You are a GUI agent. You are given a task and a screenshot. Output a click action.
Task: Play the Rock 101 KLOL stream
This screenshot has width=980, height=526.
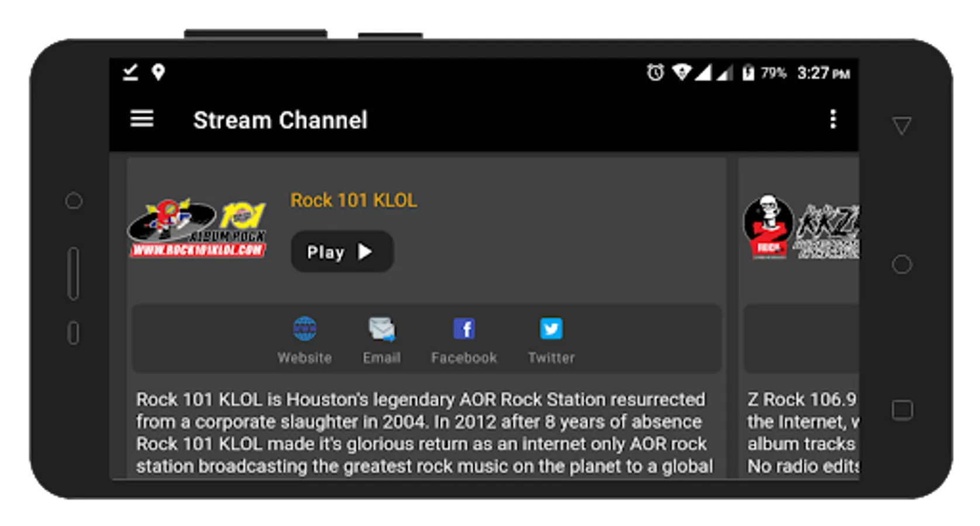click(342, 251)
